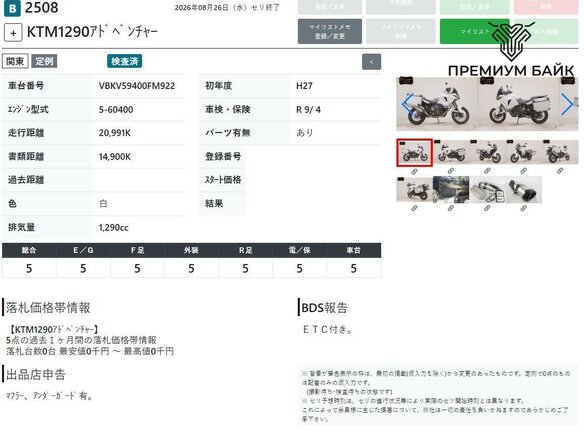Click grade 5 under 総合
The width and height of the screenshot is (584, 438).
coord(29,269)
